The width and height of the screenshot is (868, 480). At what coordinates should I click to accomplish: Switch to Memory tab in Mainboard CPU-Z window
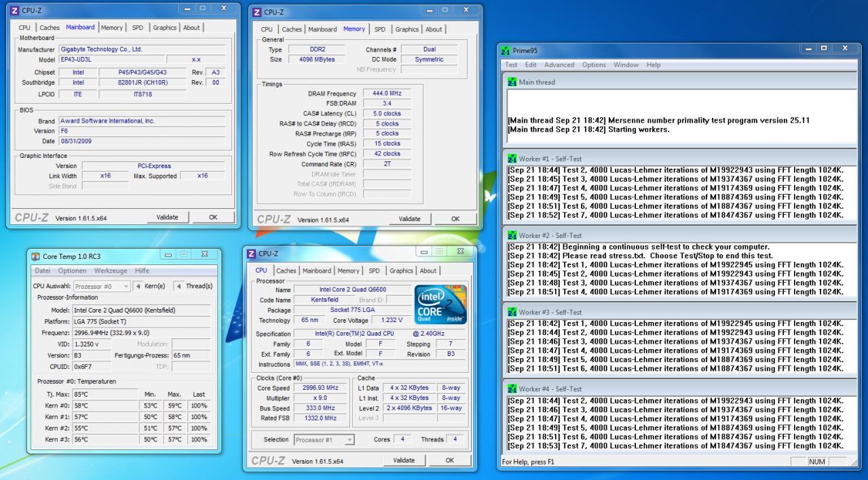112,28
